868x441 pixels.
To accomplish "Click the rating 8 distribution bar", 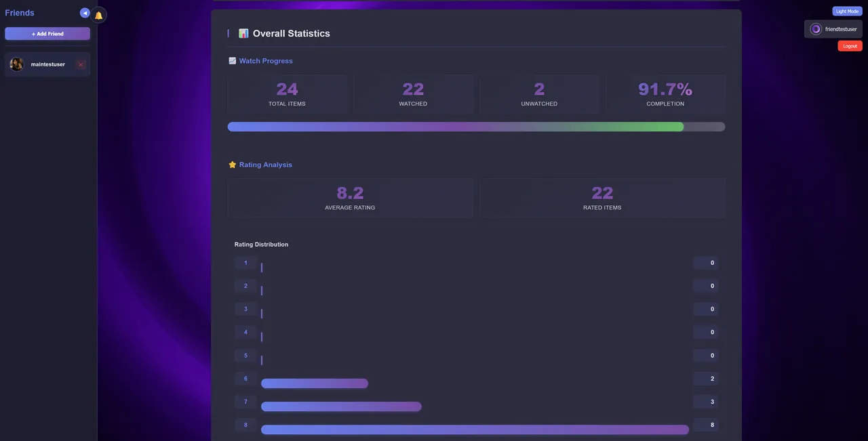I will pos(475,429).
